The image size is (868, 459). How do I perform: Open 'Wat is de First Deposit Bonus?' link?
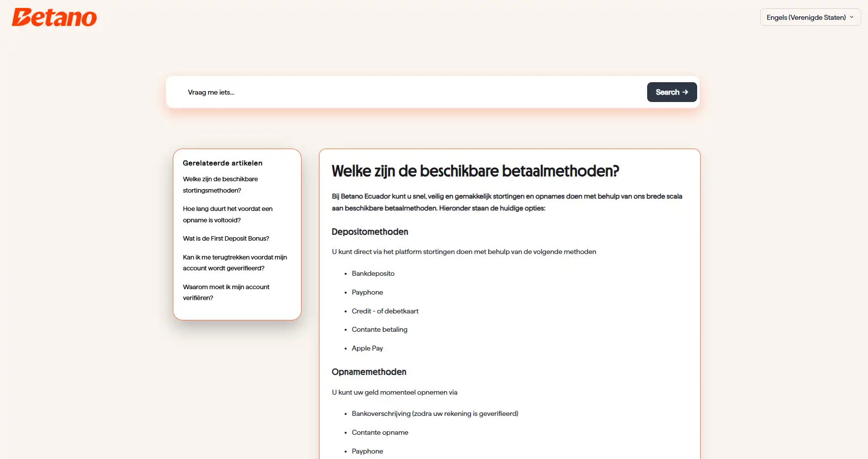tap(226, 239)
